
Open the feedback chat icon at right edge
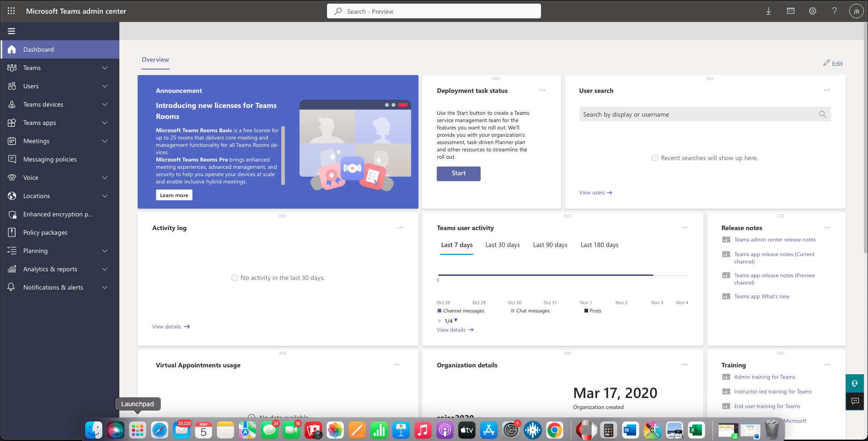coord(854,401)
